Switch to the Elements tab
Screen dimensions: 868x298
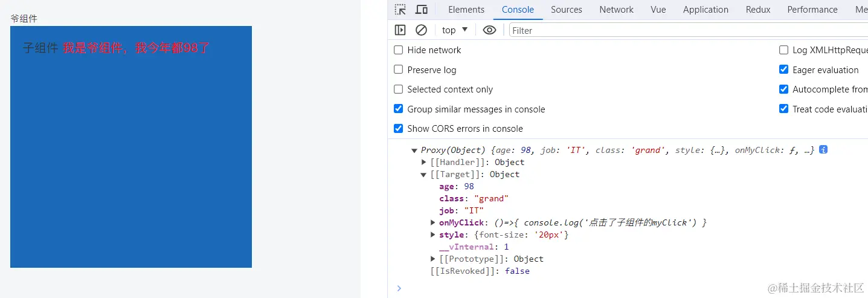(x=466, y=10)
